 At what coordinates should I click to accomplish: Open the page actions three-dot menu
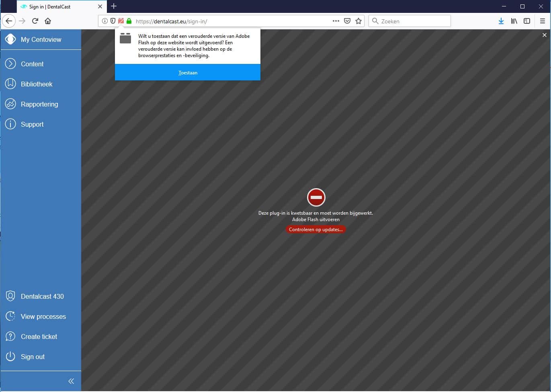point(336,21)
